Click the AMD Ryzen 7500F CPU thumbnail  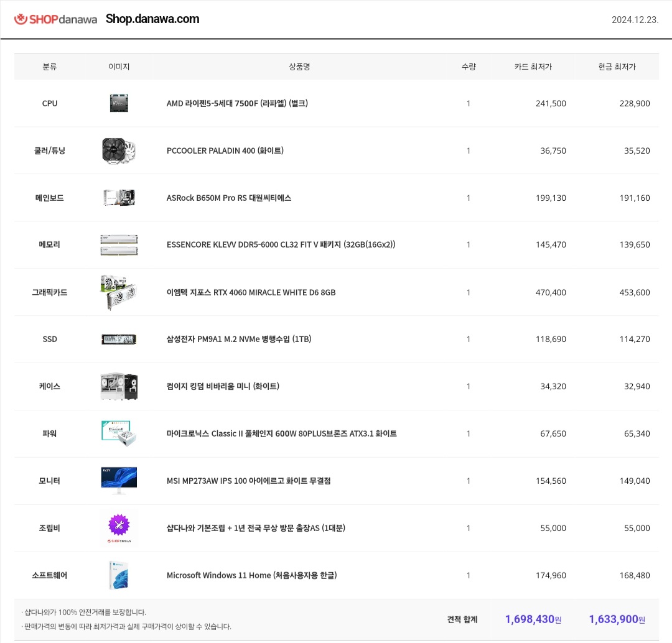tap(119, 103)
